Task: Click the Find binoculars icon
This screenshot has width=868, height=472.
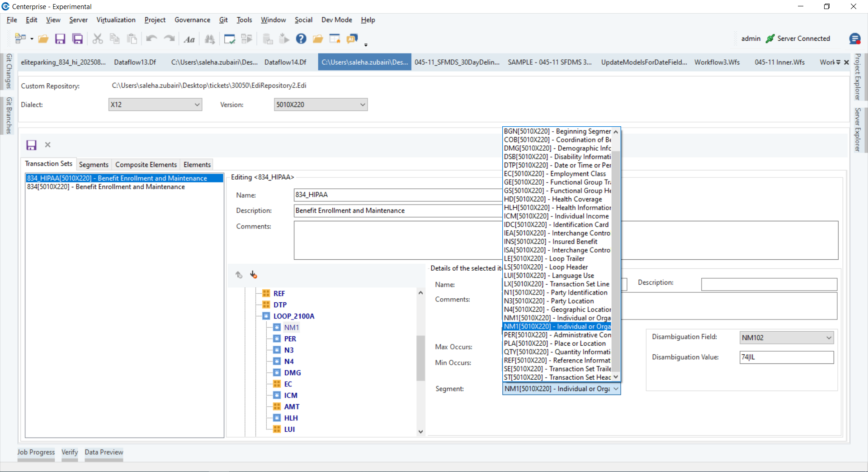Action: pyautogui.click(x=210, y=39)
